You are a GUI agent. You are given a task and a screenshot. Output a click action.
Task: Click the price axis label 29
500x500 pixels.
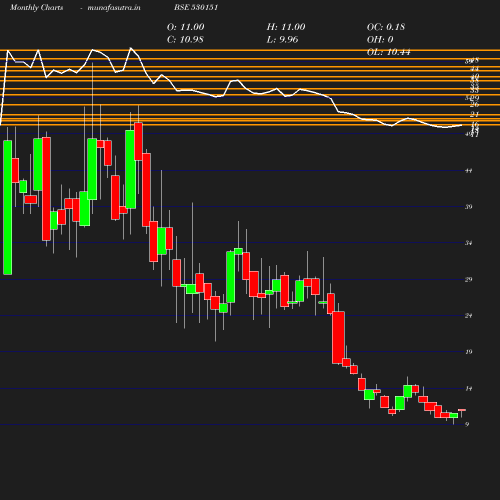coord(468,279)
